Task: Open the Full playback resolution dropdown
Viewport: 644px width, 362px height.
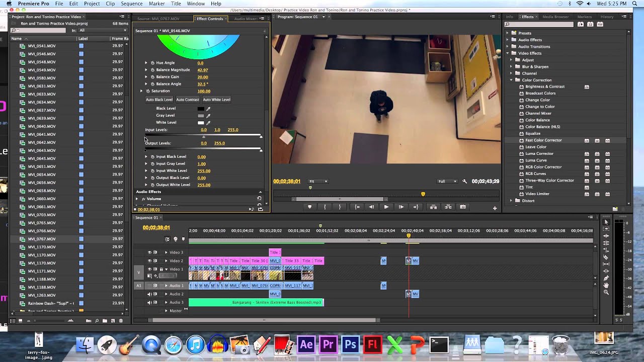Action: (x=447, y=182)
